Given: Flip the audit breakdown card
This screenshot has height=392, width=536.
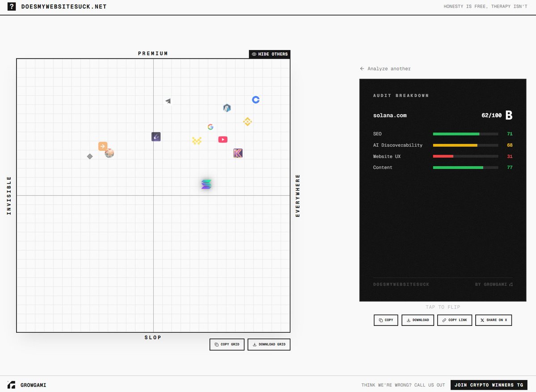Looking at the screenshot, I should 443,190.
